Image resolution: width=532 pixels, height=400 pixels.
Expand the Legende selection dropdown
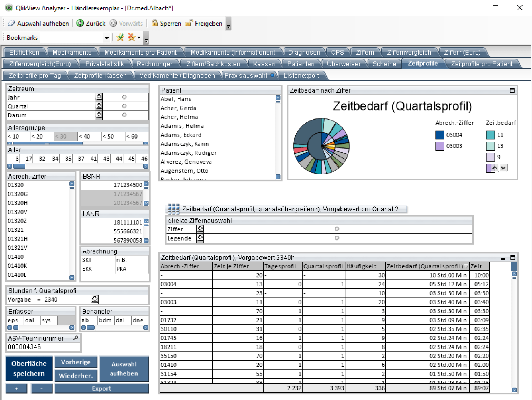pyautogui.click(x=200, y=238)
